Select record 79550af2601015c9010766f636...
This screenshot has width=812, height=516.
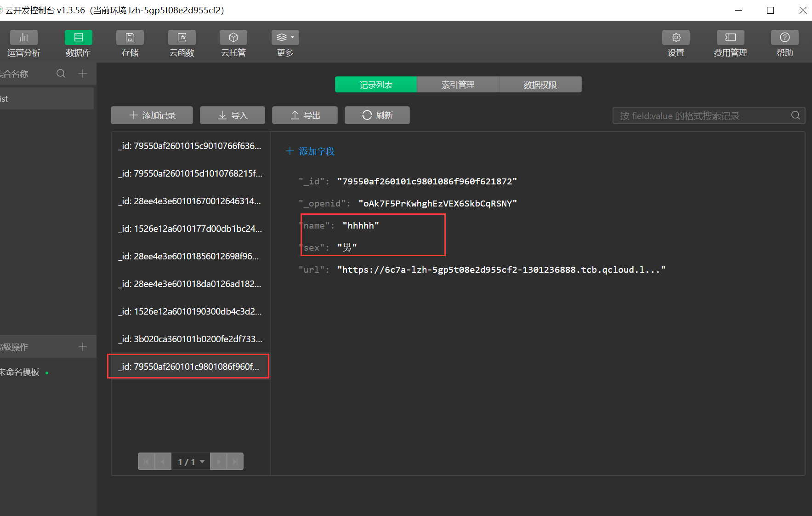pos(190,146)
